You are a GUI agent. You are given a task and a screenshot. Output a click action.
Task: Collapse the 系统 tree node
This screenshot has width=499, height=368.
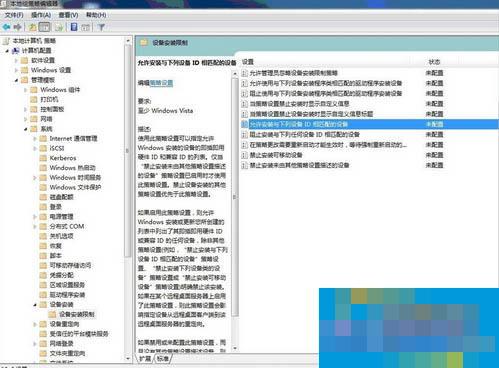26,129
